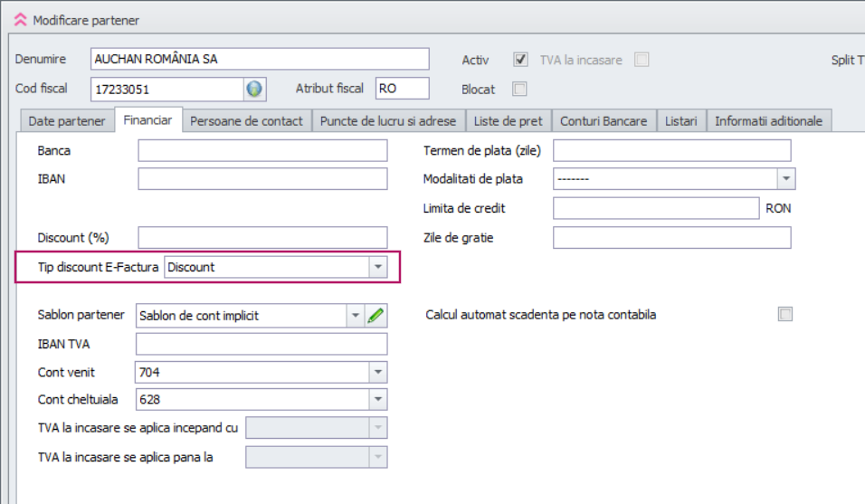
Task: Click the globe icon beside Cod fiscal
Action: coord(254,89)
